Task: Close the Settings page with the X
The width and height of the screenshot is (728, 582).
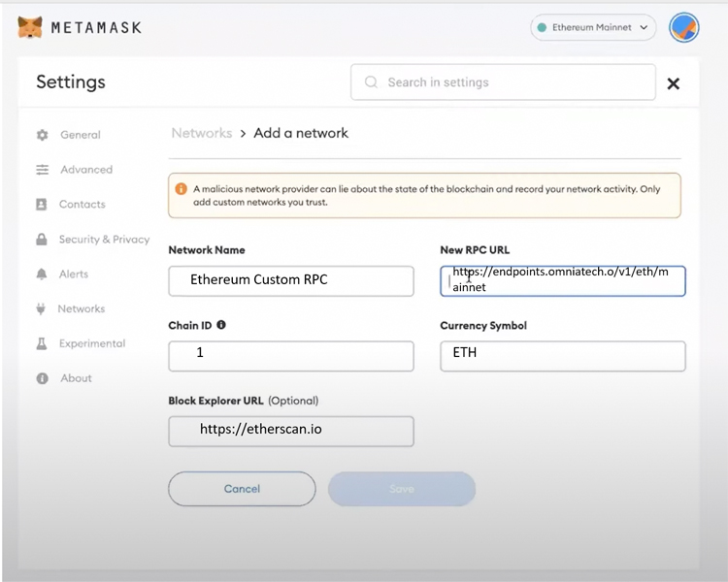Action: [674, 83]
